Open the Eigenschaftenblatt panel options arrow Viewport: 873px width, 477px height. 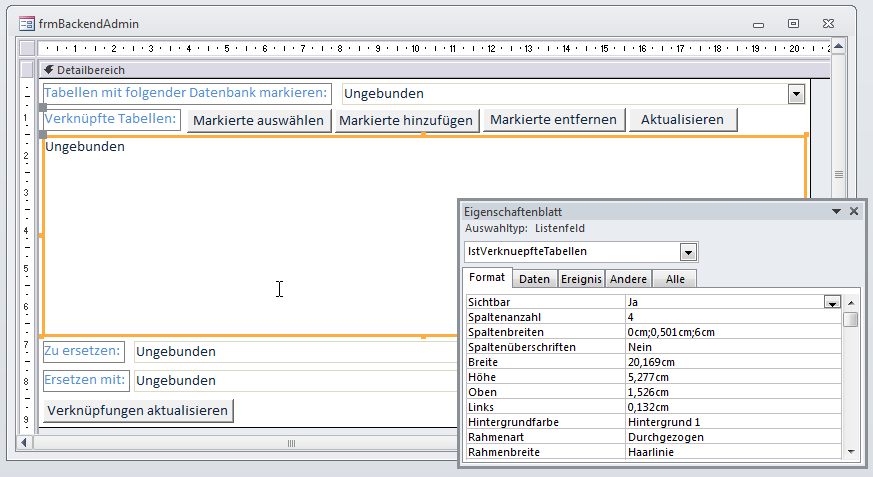click(x=836, y=212)
